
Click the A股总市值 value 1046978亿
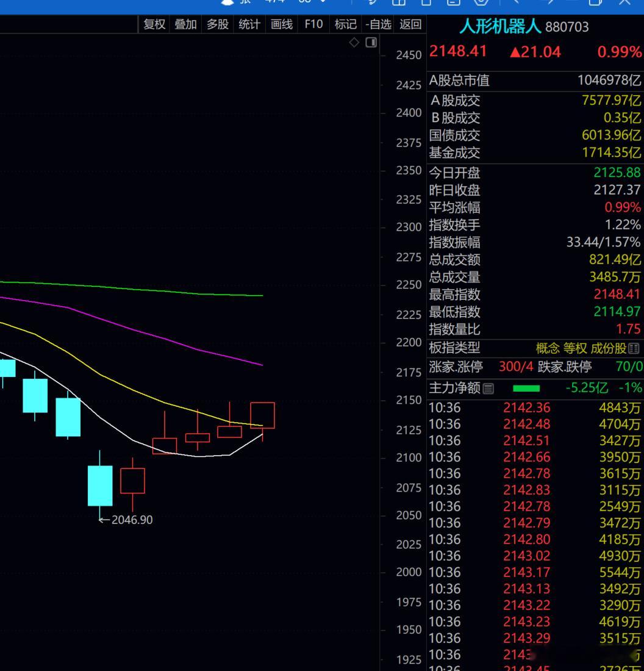pos(609,80)
